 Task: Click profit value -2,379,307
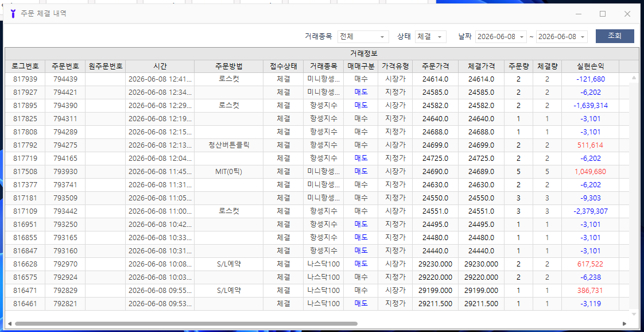click(x=590, y=211)
